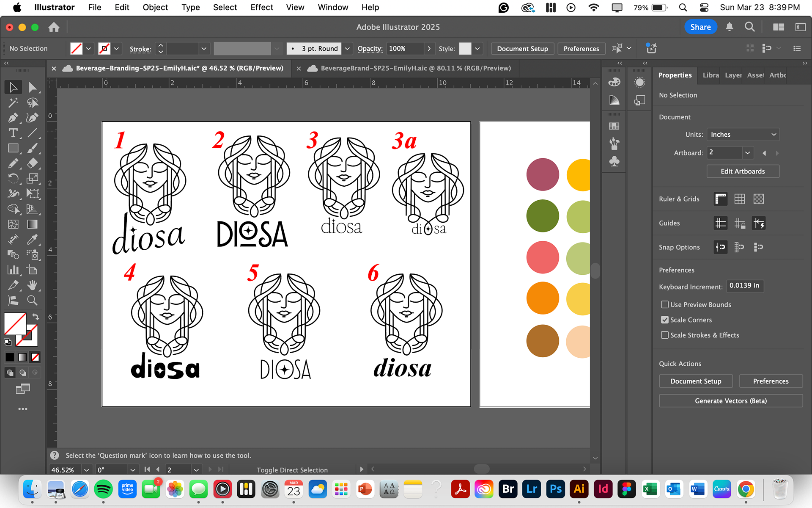Select the Rectangle tool
The width and height of the screenshot is (812, 508).
13,148
